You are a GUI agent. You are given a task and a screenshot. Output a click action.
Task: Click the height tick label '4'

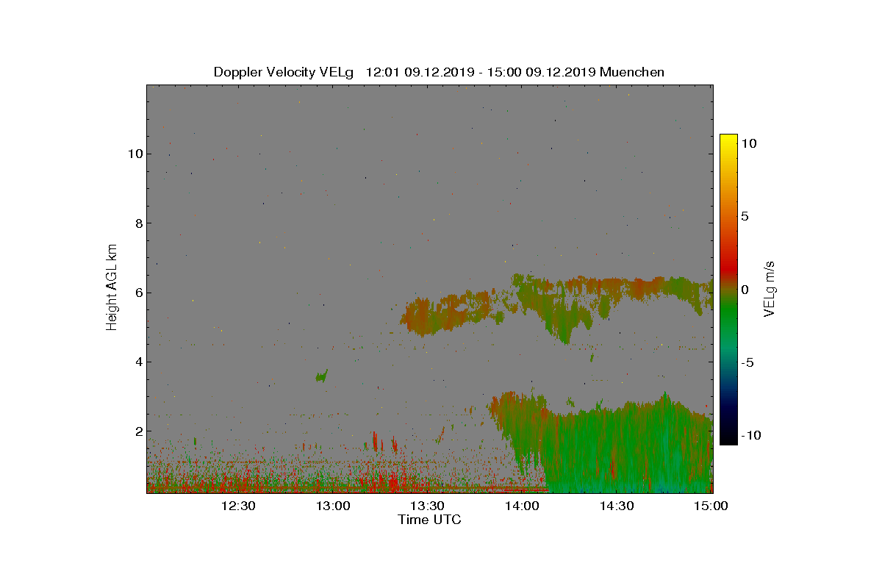point(137,362)
